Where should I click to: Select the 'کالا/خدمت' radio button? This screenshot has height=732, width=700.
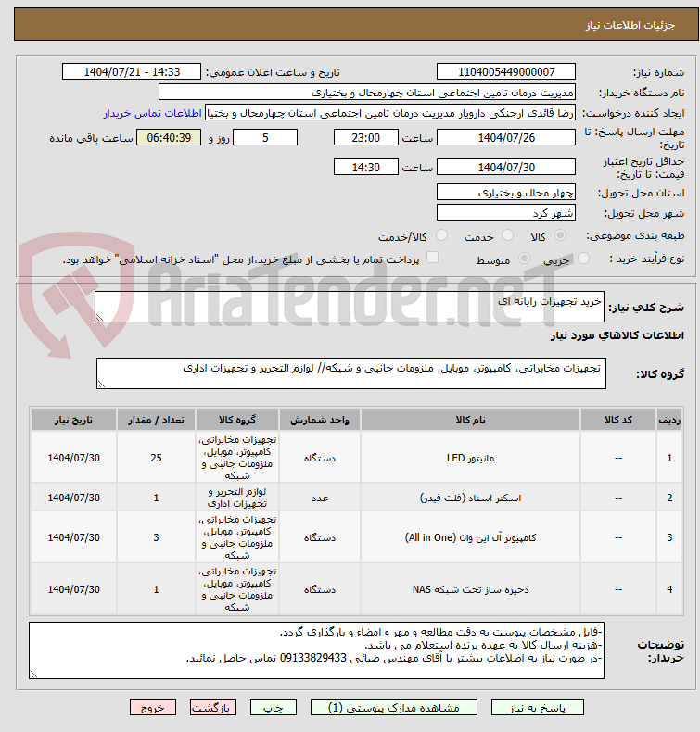coord(441,235)
